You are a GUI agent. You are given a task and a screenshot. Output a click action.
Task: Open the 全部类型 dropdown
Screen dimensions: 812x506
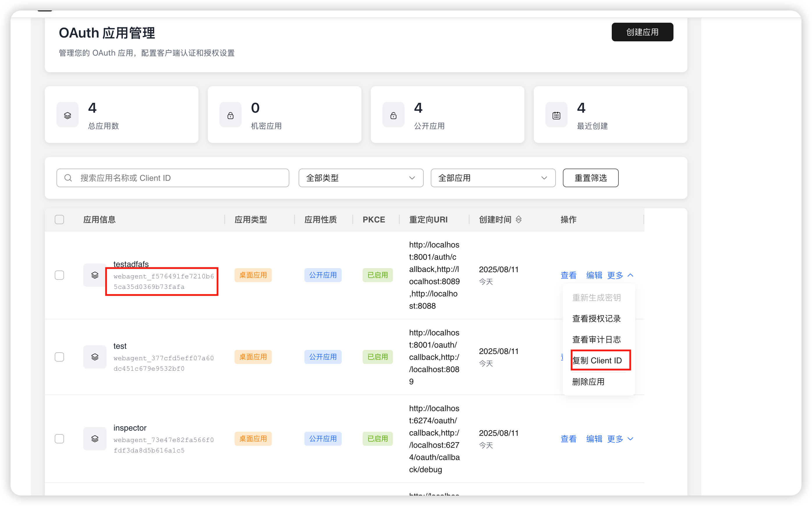(x=361, y=178)
